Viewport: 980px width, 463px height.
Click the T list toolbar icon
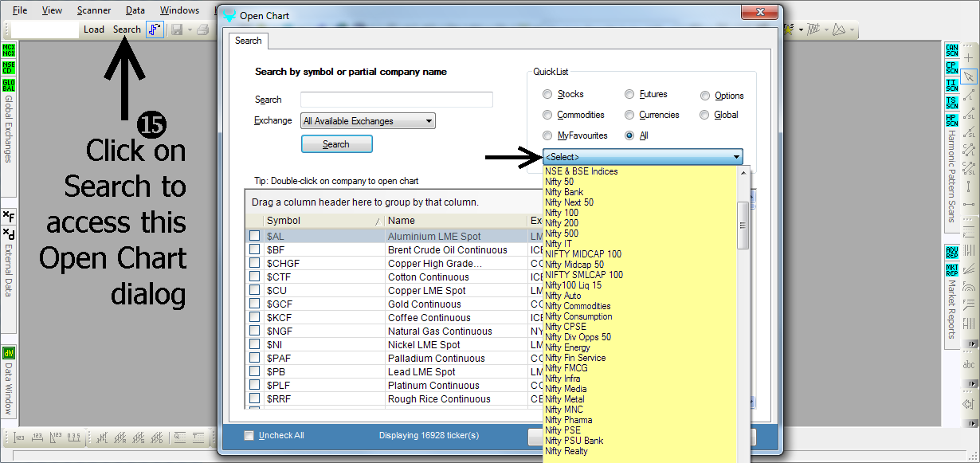pos(198,437)
